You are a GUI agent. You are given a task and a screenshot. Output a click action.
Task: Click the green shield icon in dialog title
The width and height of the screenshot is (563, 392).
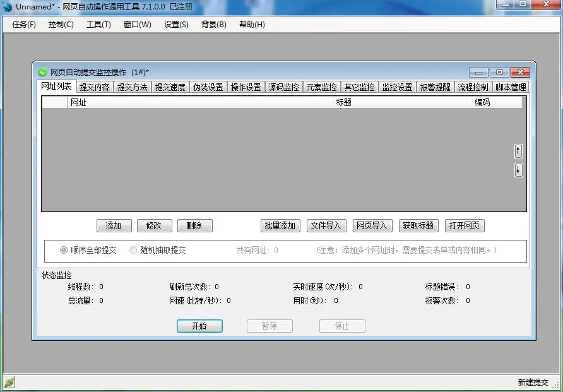pyautogui.click(x=43, y=73)
